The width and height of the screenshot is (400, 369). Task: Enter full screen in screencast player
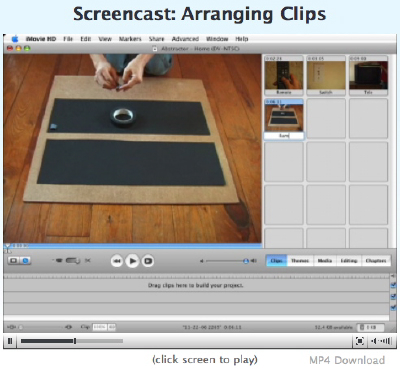360,341
